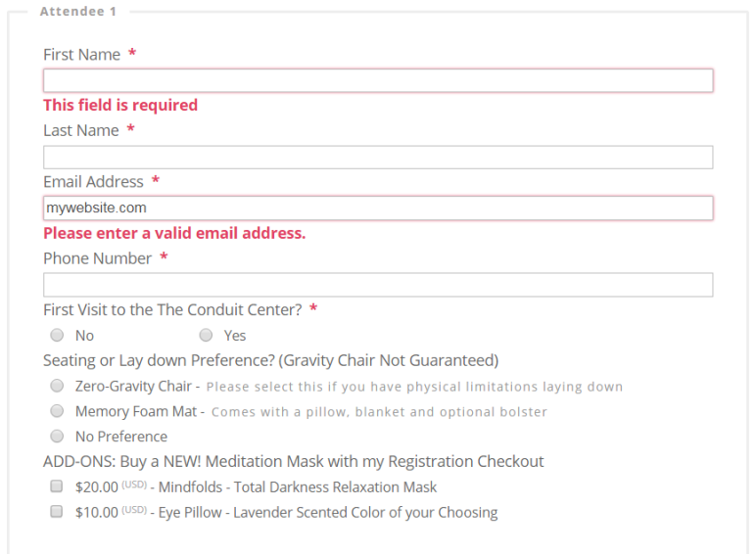The image size is (756, 554).
Task: Click the Attendee 1 fieldset legend
Action: [78, 11]
